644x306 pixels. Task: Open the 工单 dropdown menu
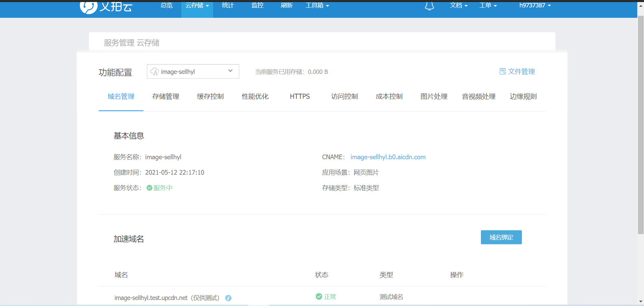tap(488, 5)
